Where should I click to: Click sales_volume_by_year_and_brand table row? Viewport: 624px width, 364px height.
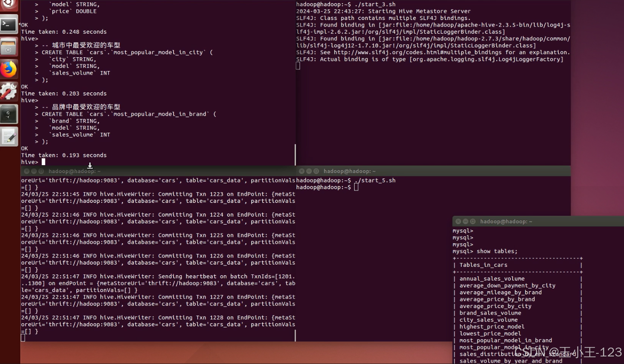(511, 361)
